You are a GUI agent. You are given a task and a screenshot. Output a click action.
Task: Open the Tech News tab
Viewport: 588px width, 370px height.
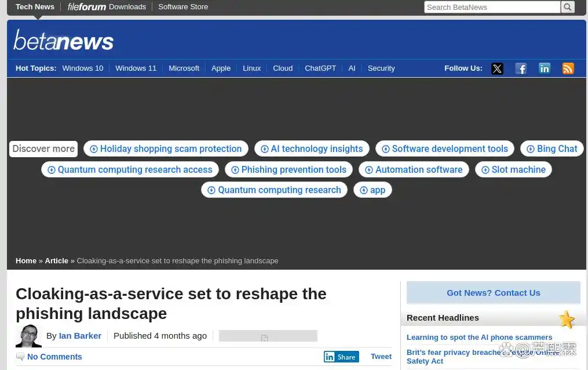(35, 7)
